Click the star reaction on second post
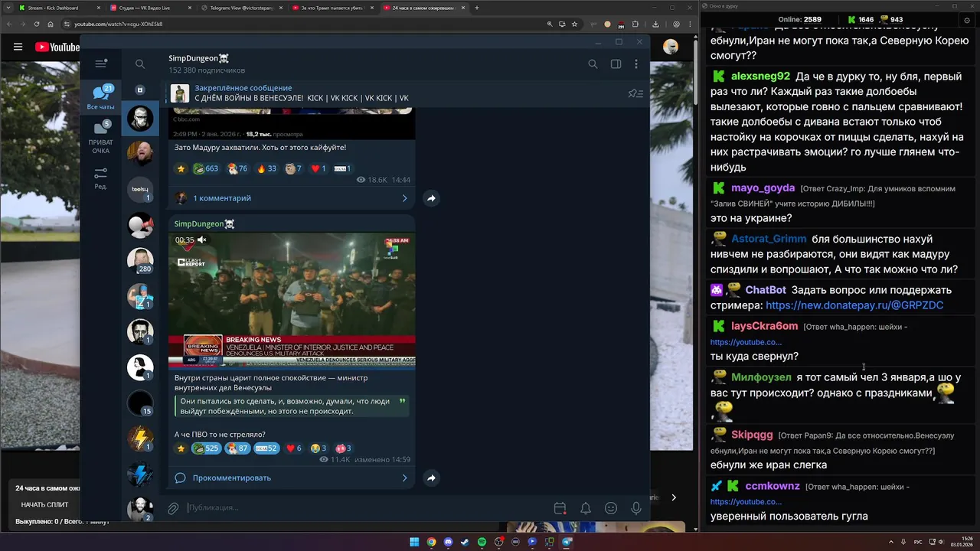Viewport: 980px width, 551px height. [181, 448]
